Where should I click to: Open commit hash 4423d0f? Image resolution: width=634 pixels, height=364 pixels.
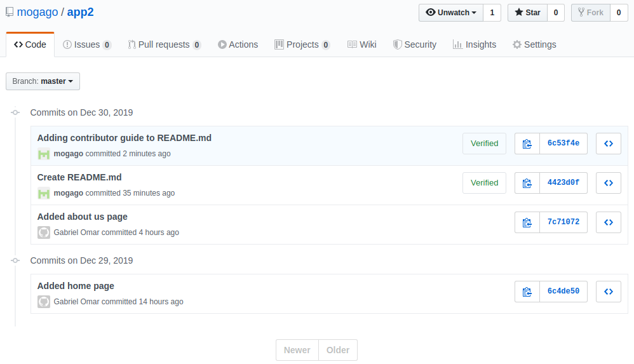pyautogui.click(x=563, y=182)
